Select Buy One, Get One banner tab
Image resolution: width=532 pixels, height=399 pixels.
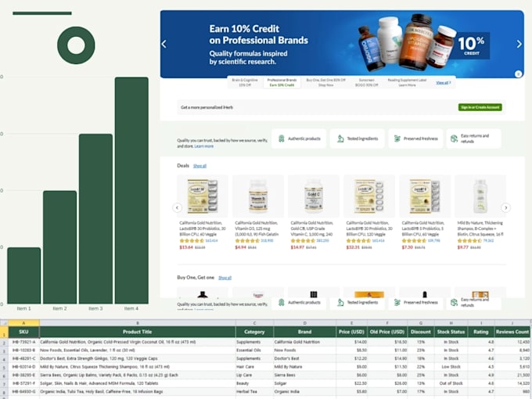click(x=325, y=82)
